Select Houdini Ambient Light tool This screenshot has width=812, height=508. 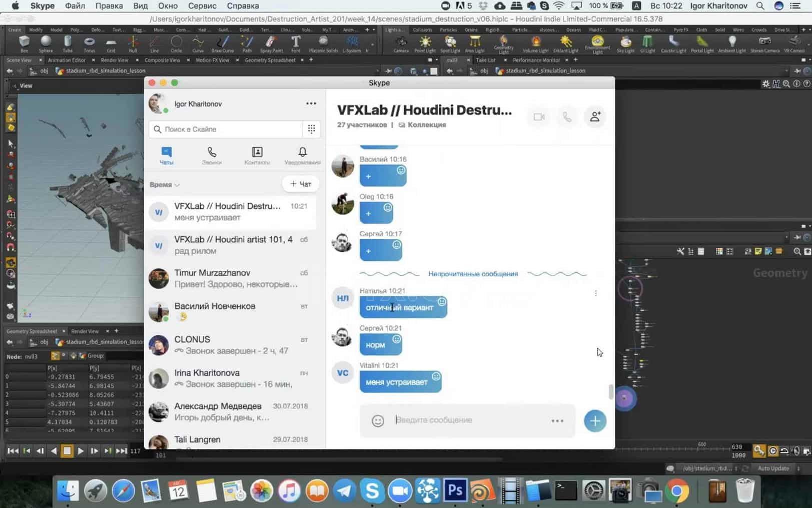click(x=732, y=44)
